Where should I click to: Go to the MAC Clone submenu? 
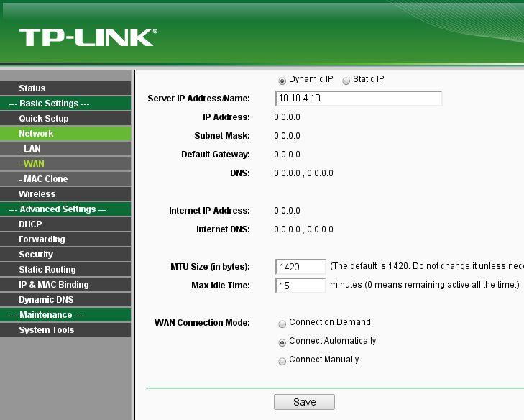(65, 179)
